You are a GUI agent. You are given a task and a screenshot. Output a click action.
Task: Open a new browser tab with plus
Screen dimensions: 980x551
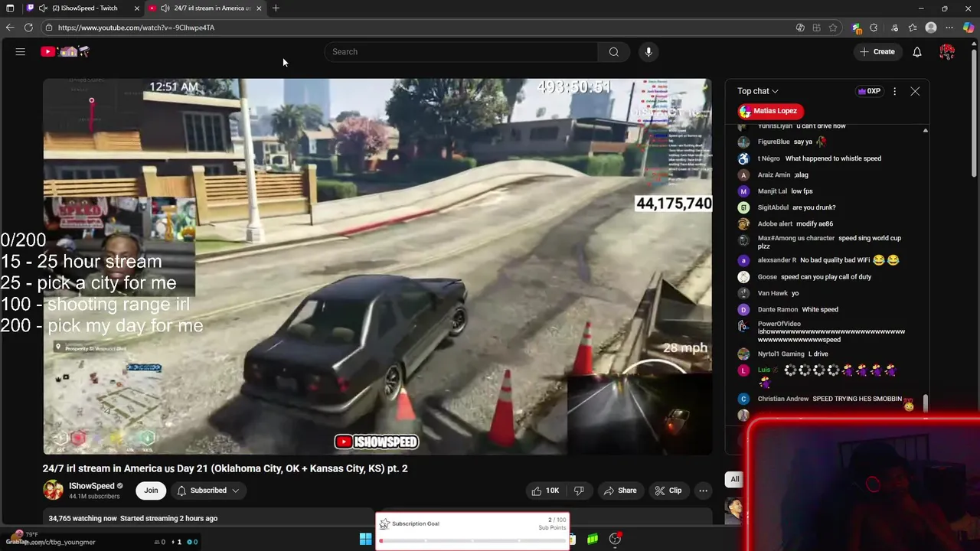(x=276, y=8)
